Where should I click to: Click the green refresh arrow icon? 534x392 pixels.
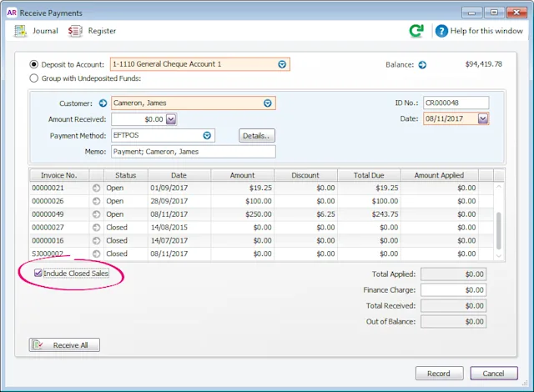coord(416,31)
